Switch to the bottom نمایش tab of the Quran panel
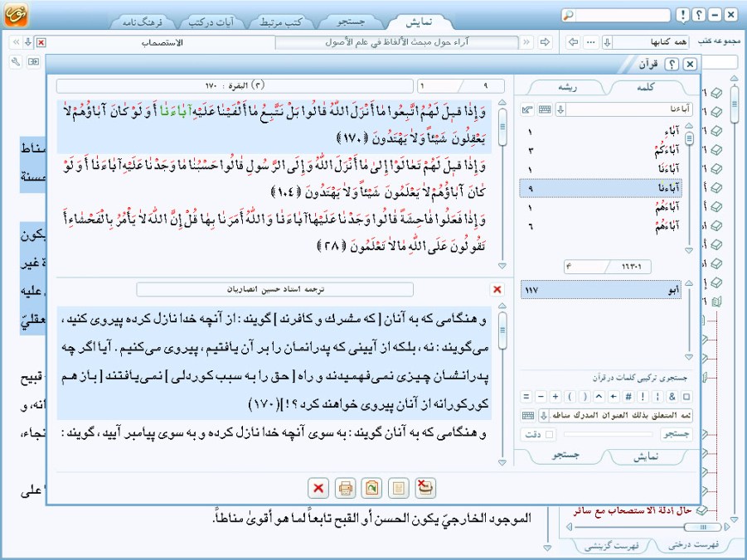The height and width of the screenshot is (560, 747). pos(646,456)
